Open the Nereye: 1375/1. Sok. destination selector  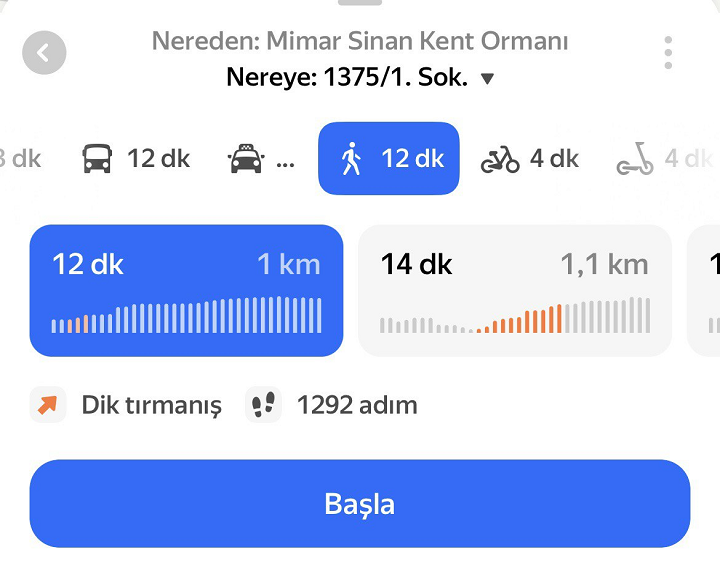coord(347,78)
